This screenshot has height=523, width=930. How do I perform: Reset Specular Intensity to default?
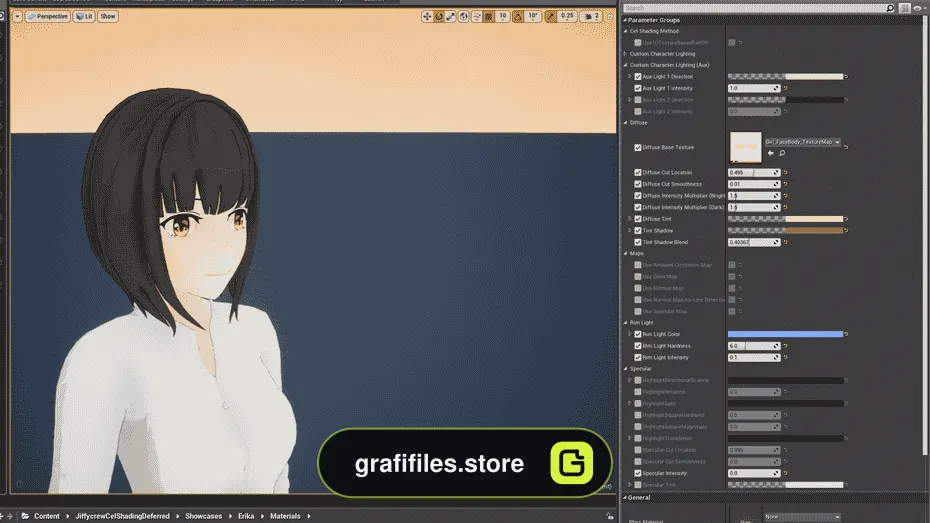click(785, 473)
